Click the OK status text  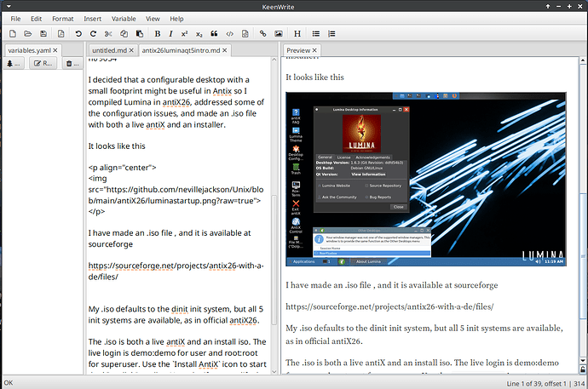pyautogui.click(x=9, y=383)
